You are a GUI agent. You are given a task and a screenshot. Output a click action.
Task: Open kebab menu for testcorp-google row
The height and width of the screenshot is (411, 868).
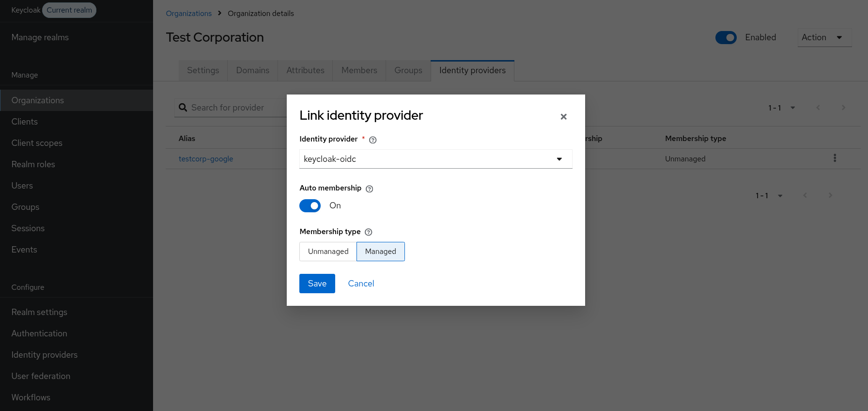[835, 158]
